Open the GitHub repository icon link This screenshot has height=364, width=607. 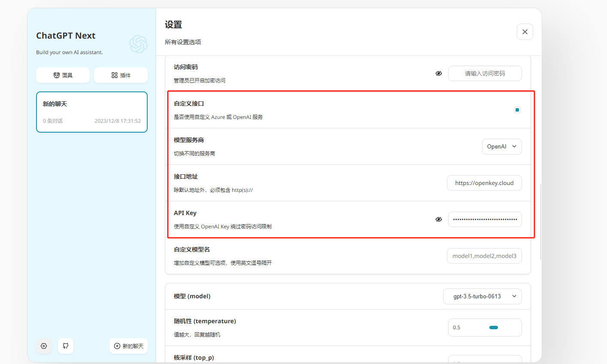66,346
